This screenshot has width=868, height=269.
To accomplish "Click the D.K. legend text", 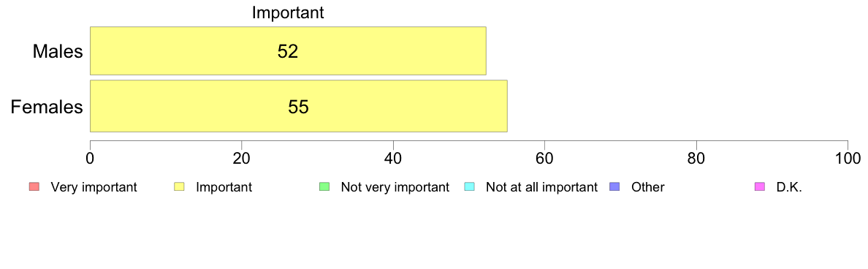I will click(x=789, y=187).
